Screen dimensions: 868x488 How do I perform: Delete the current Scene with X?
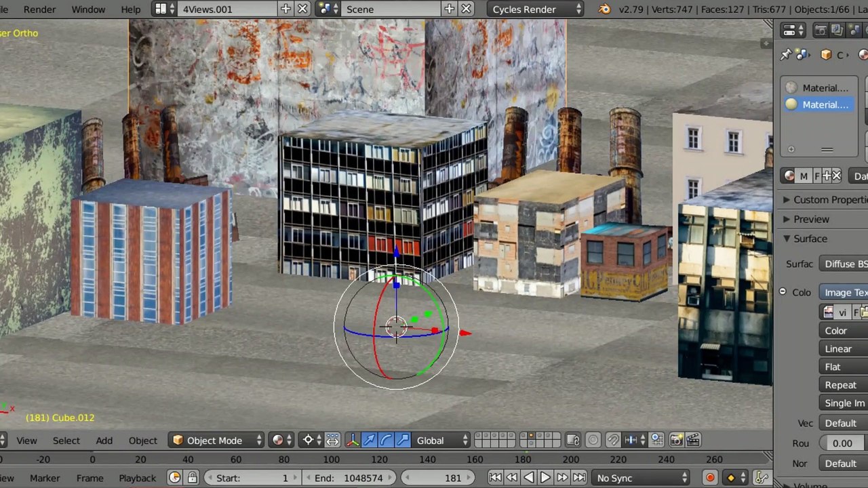pyautogui.click(x=466, y=9)
